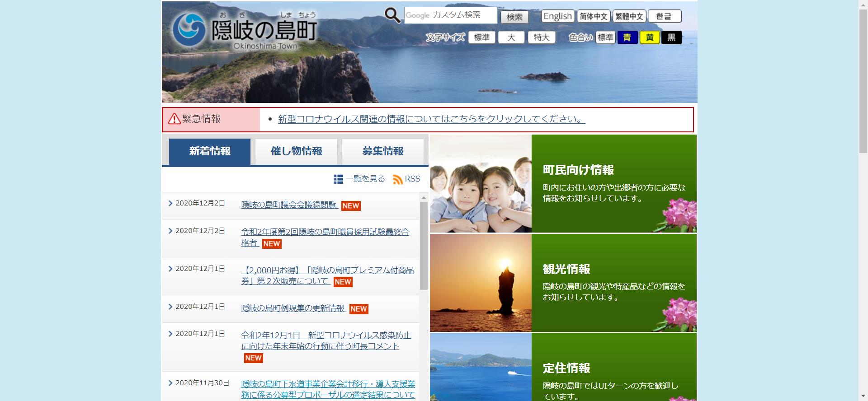Image resolution: width=868 pixels, height=401 pixels.
Task: Click the blue bay with boat photo thumbnail
Action: (481, 367)
